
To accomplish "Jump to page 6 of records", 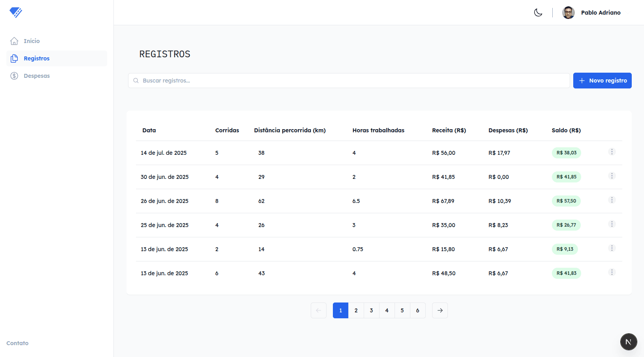I will pyautogui.click(x=417, y=310).
